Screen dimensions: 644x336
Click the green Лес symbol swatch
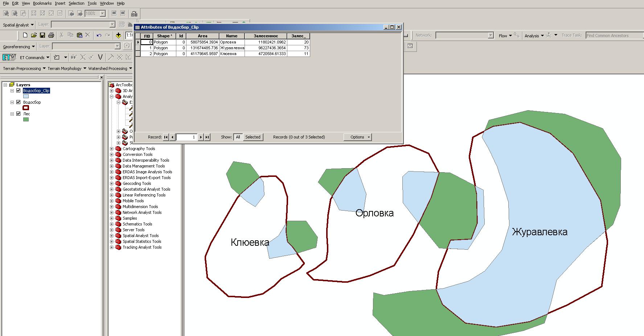[26, 119]
